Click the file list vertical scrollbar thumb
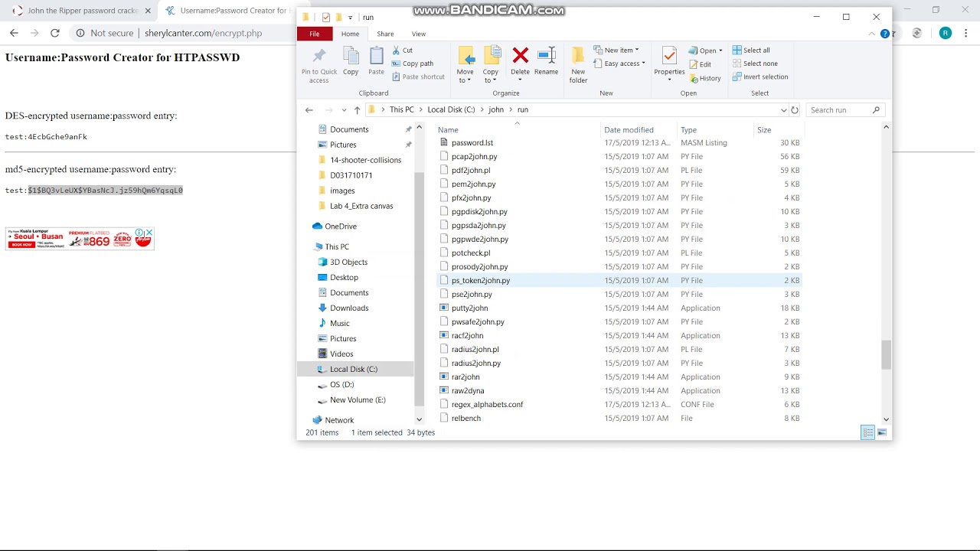Viewport: 980px width, 551px height. [887, 355]
